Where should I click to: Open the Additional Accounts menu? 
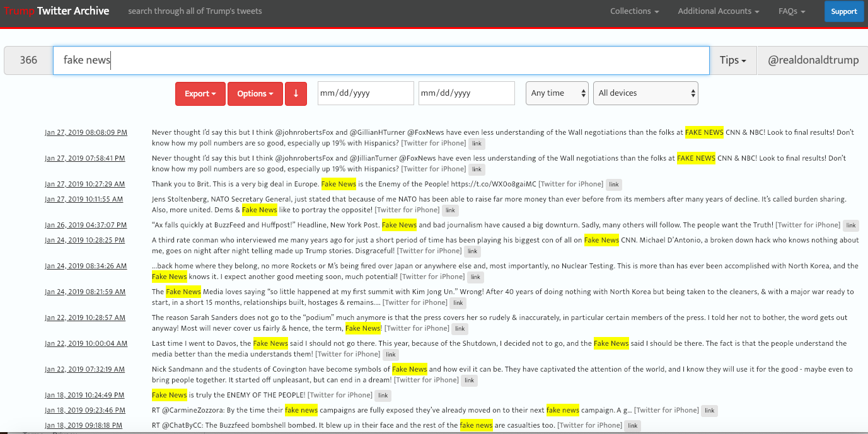719,11
